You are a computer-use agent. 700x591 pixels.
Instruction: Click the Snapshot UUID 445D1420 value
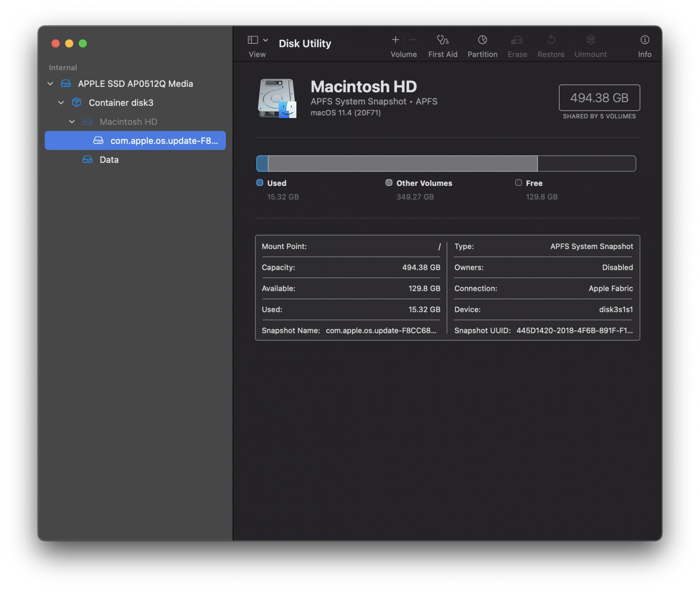[x=575, y=331]
